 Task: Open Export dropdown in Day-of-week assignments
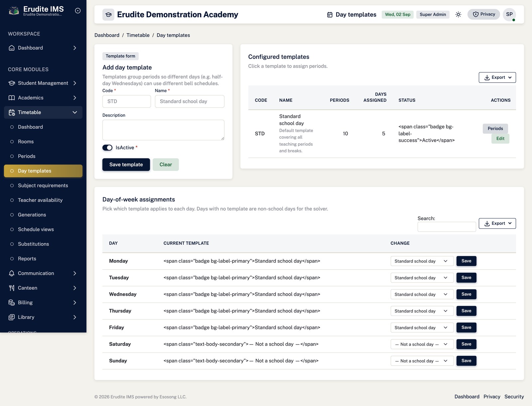click(x=497, y=223)
